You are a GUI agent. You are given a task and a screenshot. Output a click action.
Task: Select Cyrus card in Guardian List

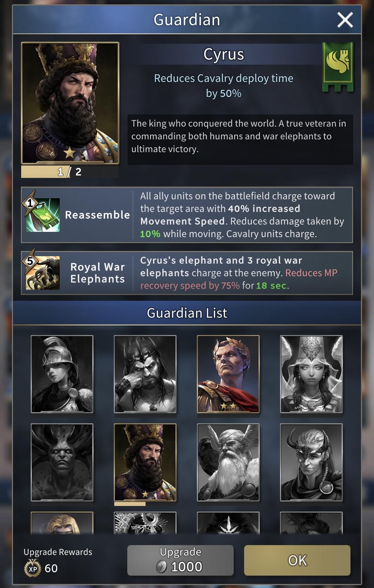(x=145, y=462)
